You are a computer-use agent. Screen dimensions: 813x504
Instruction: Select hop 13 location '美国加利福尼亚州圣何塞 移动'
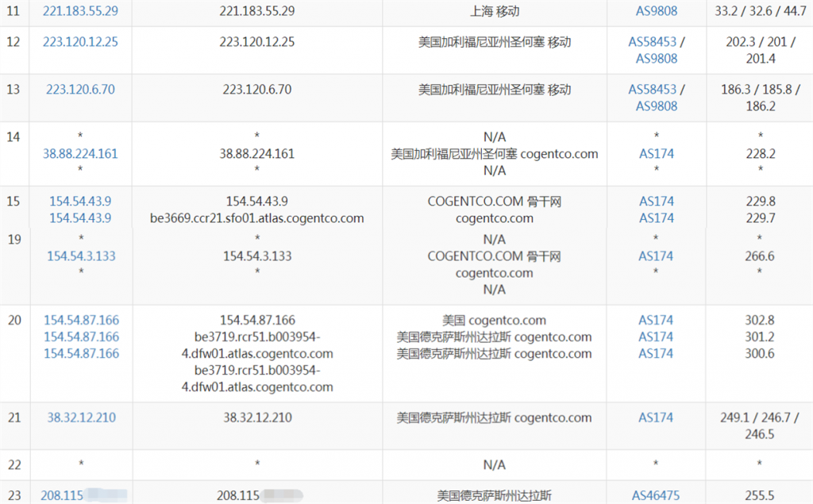pyautogui.click(x=495, y=90)
